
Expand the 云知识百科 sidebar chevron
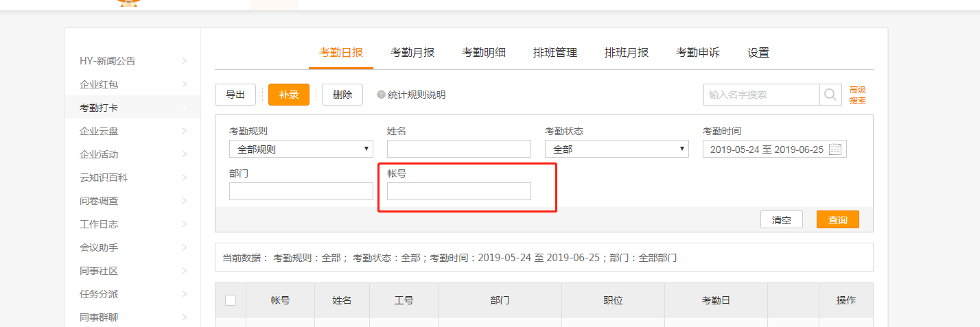(x=184, y=178)
